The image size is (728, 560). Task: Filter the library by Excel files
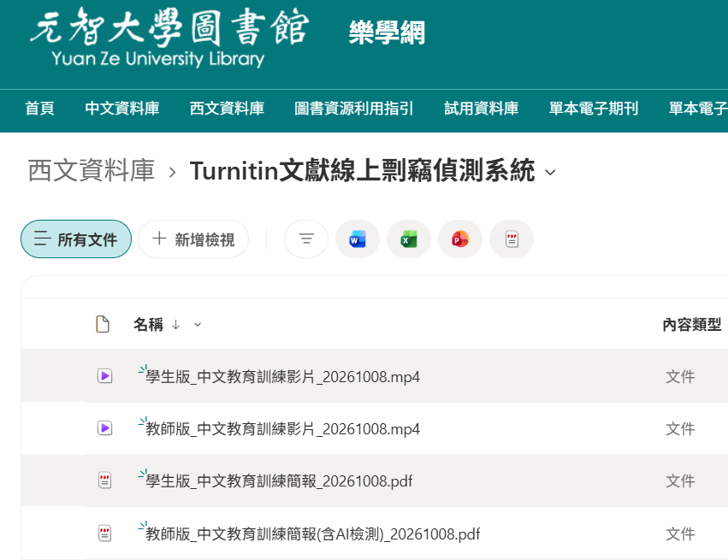pos(409,239)
